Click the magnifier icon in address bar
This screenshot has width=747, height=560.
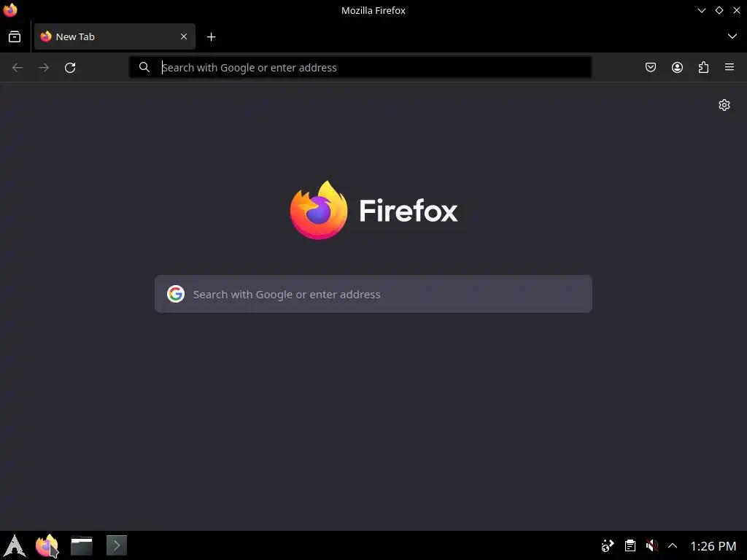click(x=144, y=68)
